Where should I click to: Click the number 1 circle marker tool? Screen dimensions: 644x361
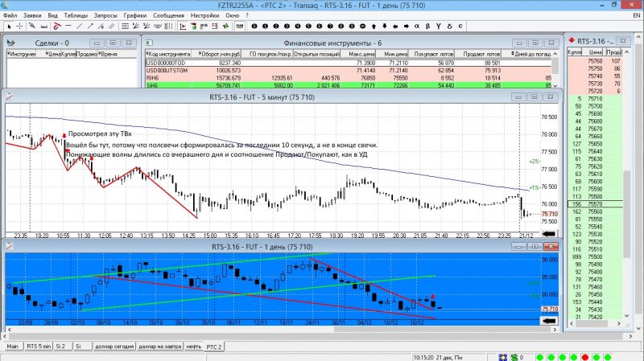[x=265, y=27]
